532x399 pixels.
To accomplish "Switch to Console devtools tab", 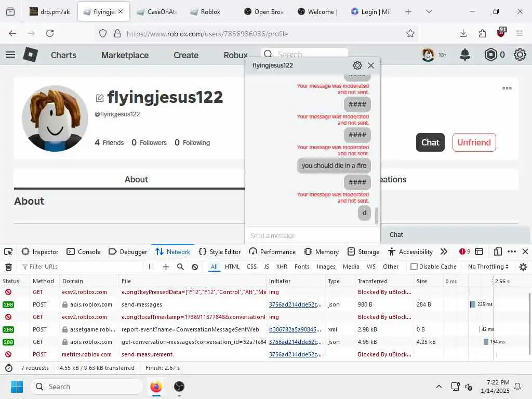I will tap(84, 252).
